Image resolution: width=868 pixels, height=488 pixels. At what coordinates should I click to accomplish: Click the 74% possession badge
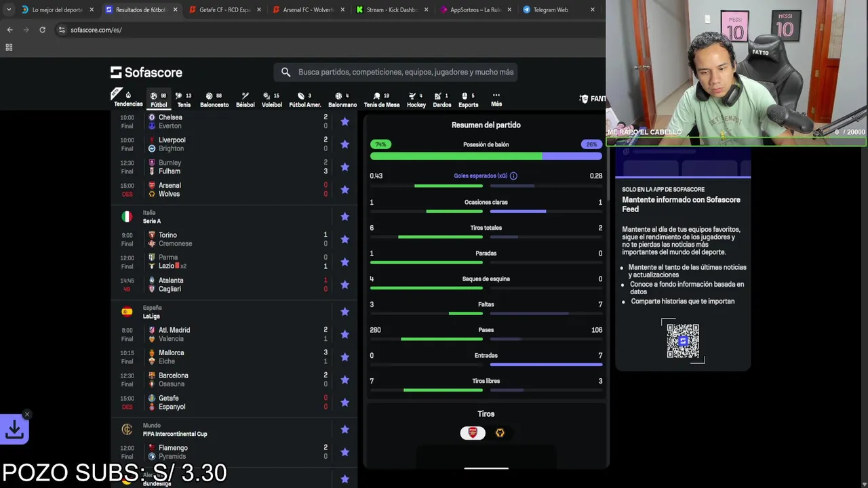(x=380, y=144)
